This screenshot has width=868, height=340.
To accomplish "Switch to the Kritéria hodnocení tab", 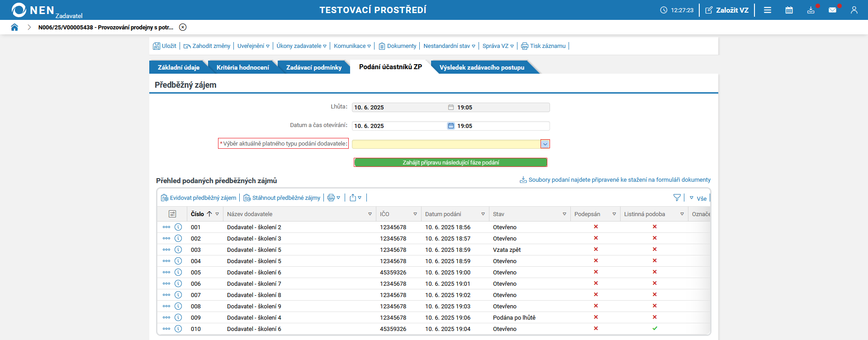I will (242, 67).
